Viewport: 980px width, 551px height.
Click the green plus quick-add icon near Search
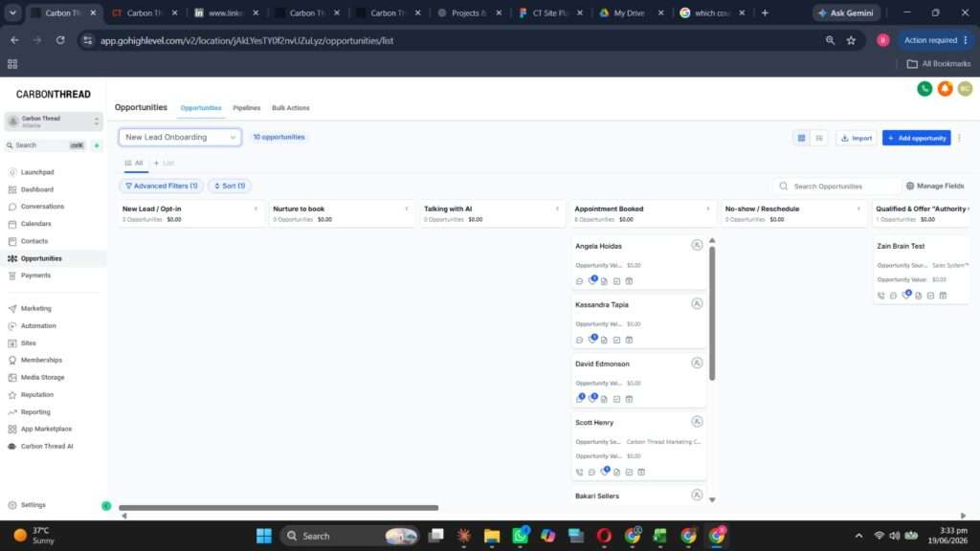tap(97, 145)
